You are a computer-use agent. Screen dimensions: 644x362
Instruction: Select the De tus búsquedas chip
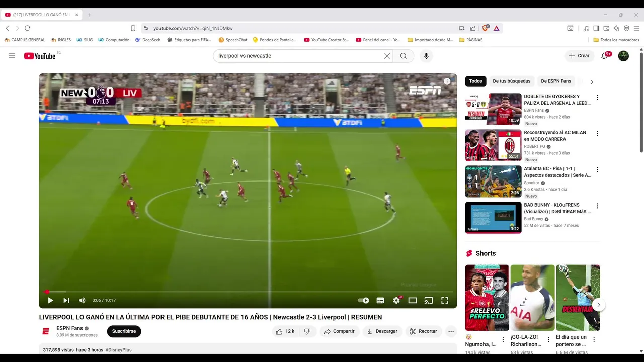coord(511,81)
